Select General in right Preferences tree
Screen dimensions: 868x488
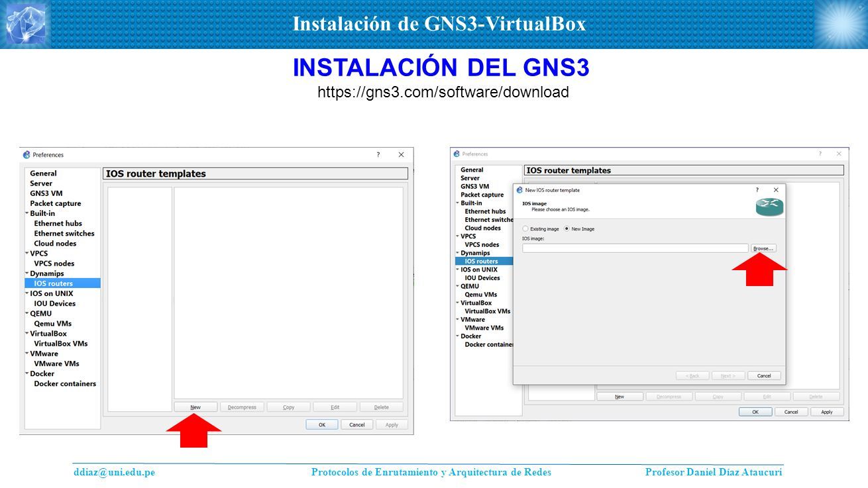472,170
